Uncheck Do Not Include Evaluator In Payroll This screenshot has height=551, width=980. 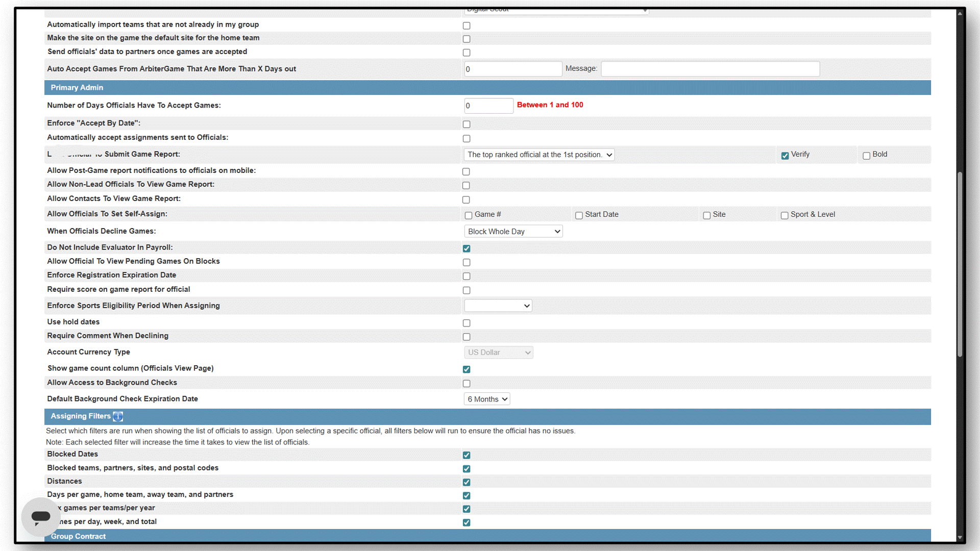[467, 248]
